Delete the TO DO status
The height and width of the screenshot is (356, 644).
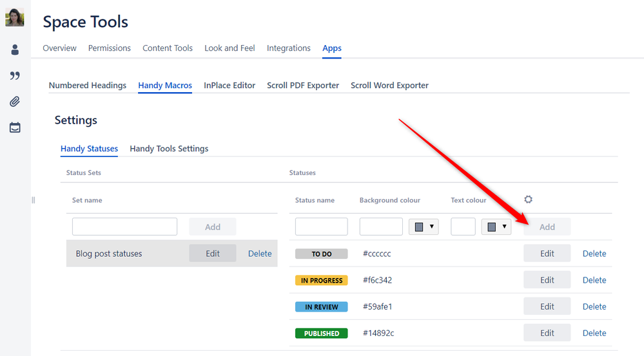coord(594,254)
